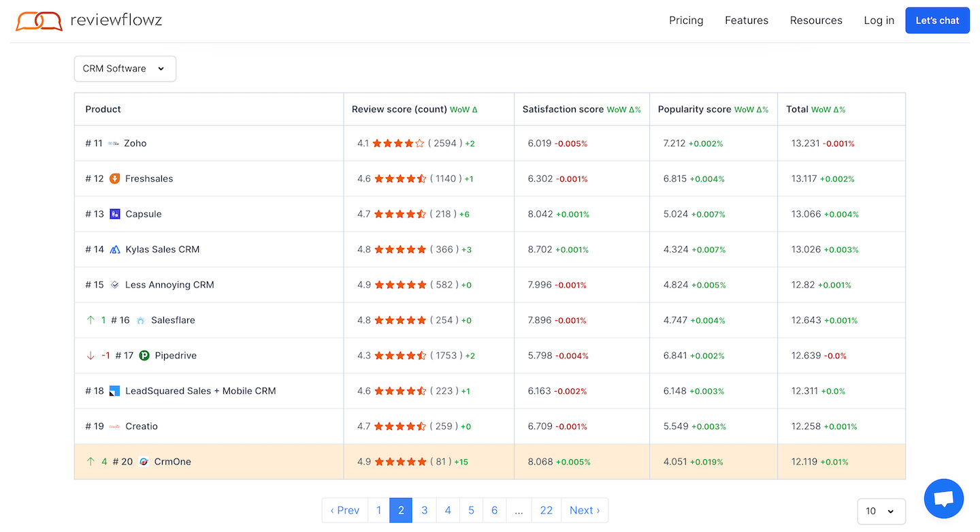Open the Capsule product name

[x=144, y=214]
